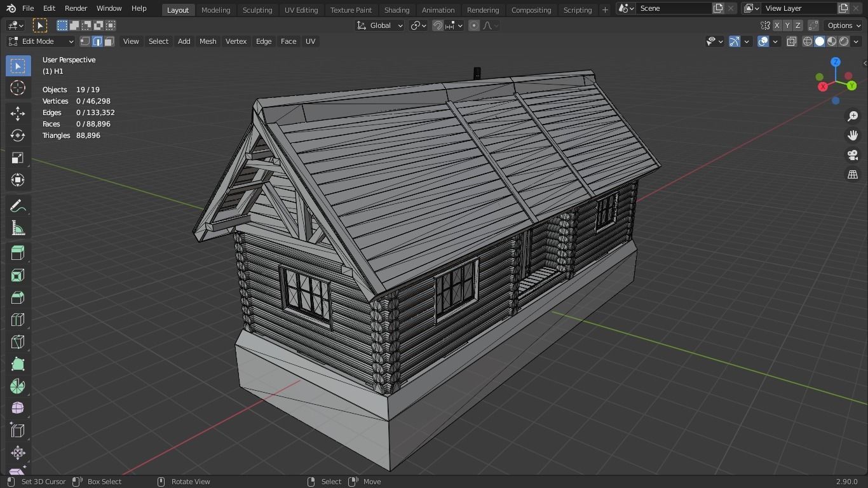868x488 pixels.
Task: Enable face select mode
Action: pyautogui.click(x=109, y=41)
